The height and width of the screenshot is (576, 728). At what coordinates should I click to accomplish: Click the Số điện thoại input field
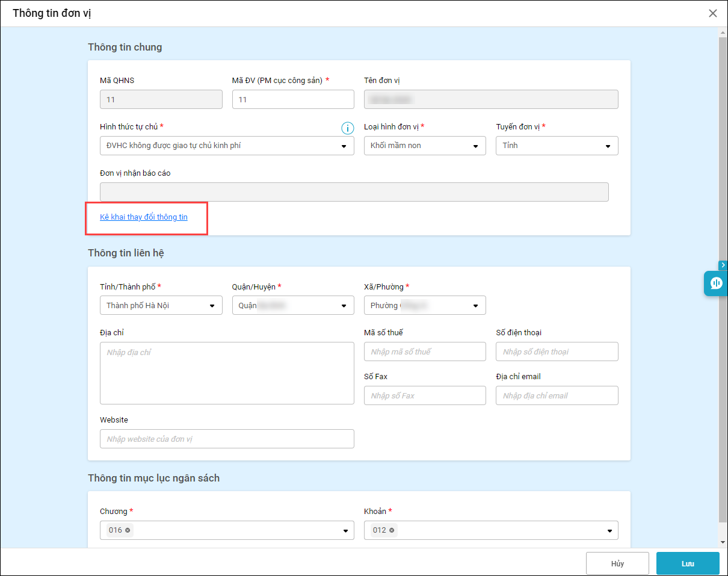pos(557,351)
